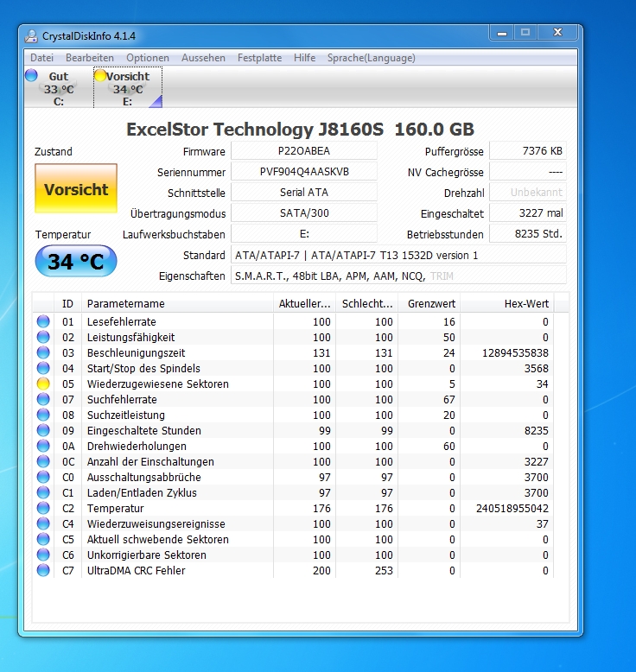Open the Hilfe menu
Viewport: 636px width, 672px height.
pos(304,58)
